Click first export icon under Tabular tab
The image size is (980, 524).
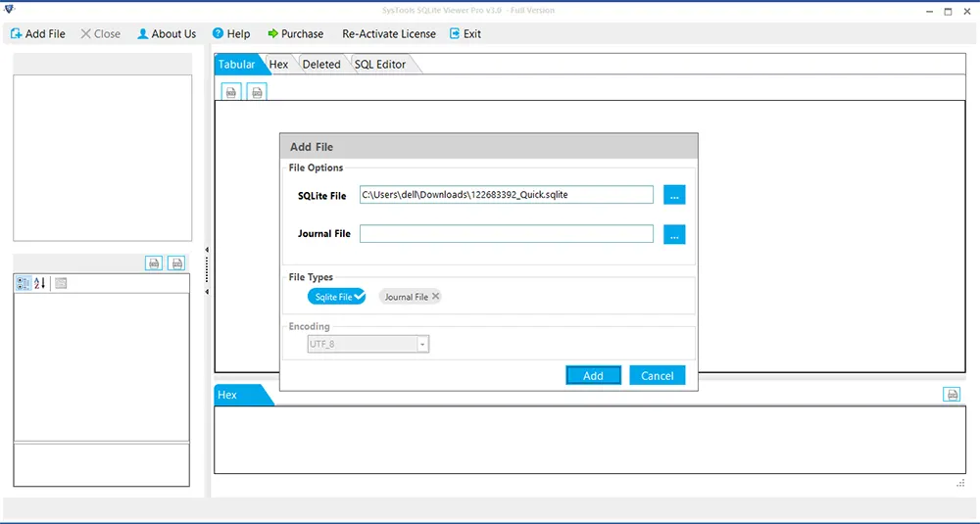point(231,92)
